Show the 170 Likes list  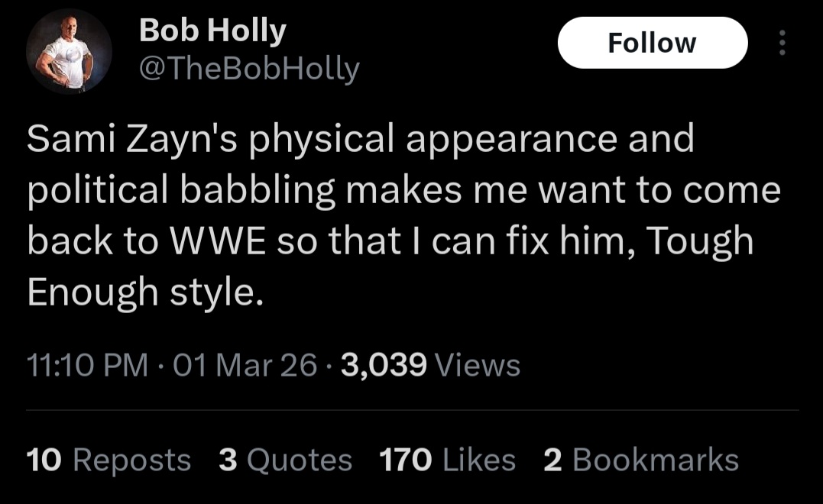(x=447, y=460)
